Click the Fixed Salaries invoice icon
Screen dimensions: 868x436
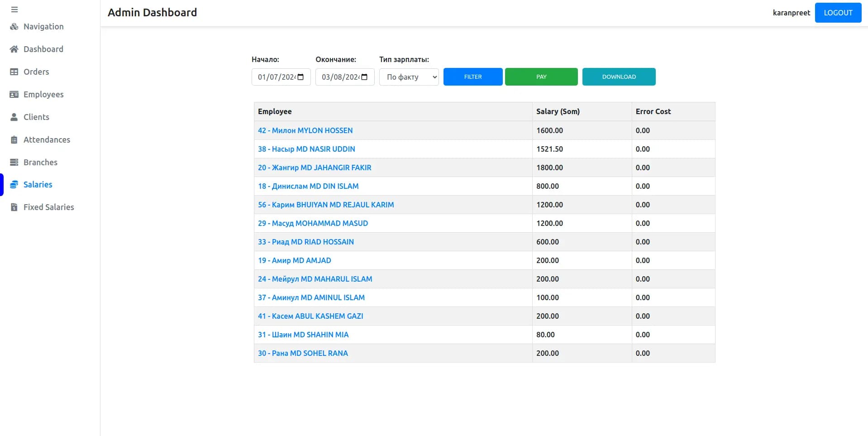coord(14,207)
